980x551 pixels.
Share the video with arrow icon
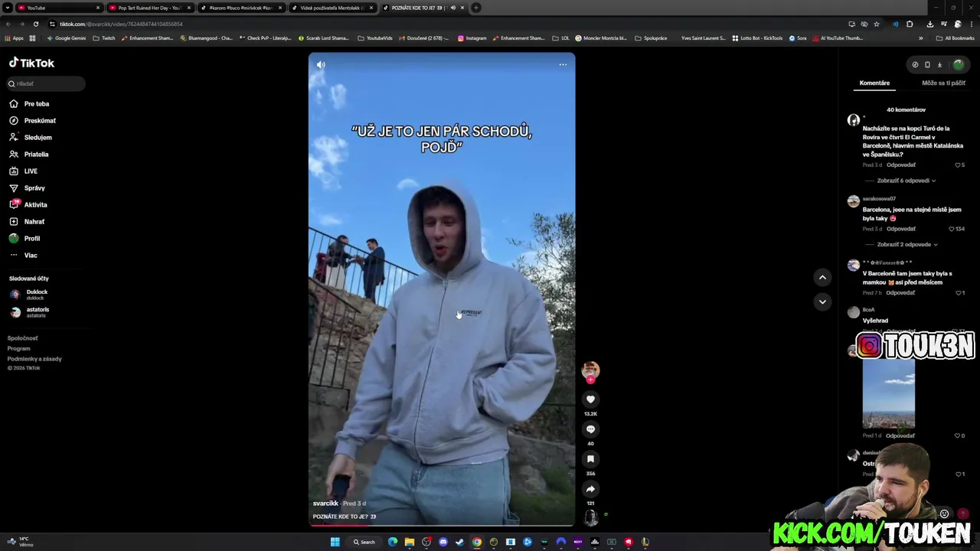tap(590, 489)
